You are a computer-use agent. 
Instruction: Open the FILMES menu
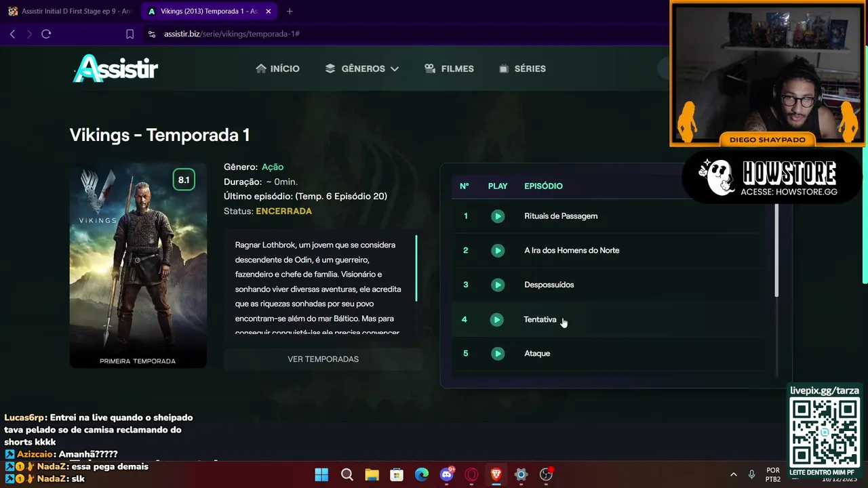[x=449, y=68]
